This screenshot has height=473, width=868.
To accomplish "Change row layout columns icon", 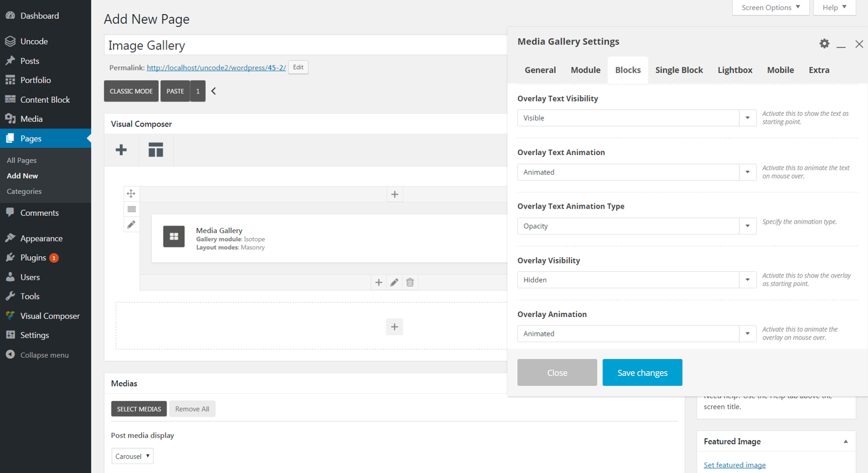I will coord(131,209).
